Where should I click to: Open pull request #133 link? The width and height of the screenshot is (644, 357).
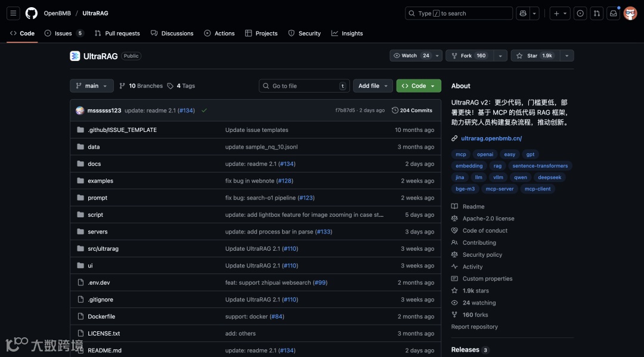click(x=324, y=232)
